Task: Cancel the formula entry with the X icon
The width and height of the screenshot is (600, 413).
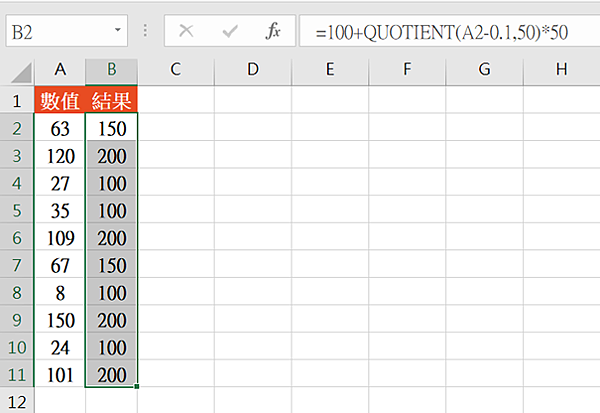Action: point(186,31)
